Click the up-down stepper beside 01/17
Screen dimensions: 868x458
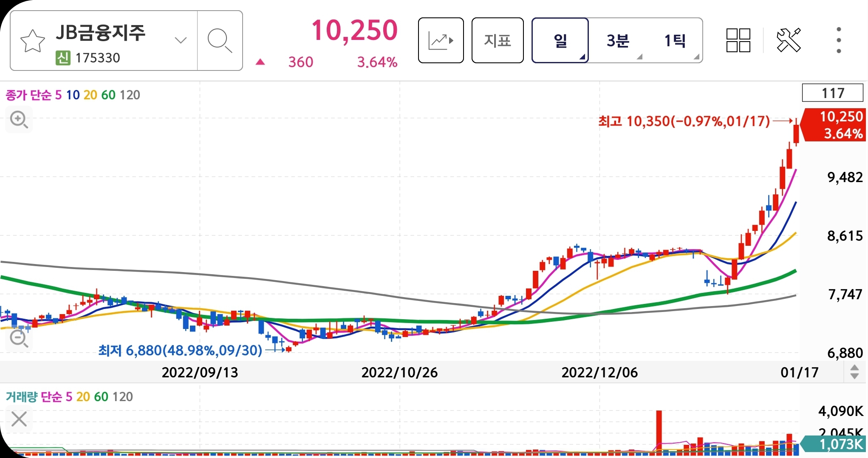tap(854, 372)
